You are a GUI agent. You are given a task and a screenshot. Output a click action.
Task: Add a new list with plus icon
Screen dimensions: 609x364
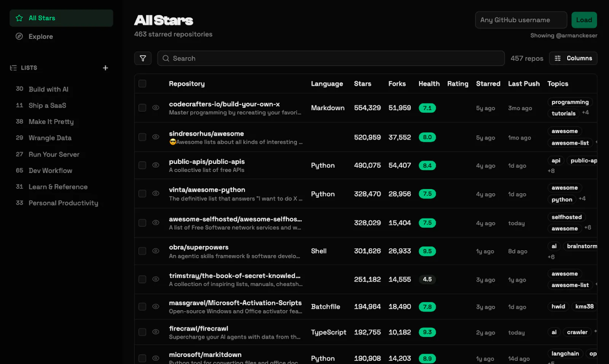coord(105,68)
